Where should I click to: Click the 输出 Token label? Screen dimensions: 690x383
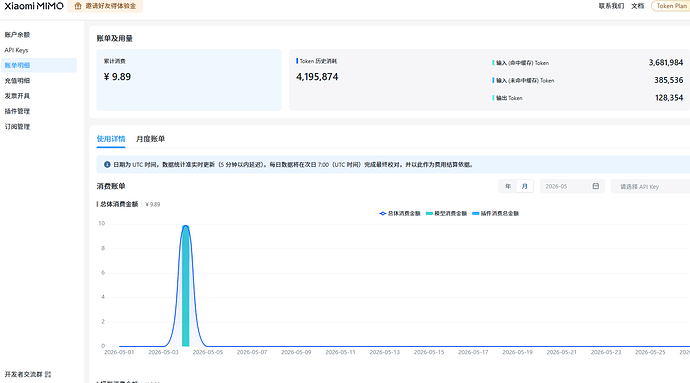click(509, 98)
